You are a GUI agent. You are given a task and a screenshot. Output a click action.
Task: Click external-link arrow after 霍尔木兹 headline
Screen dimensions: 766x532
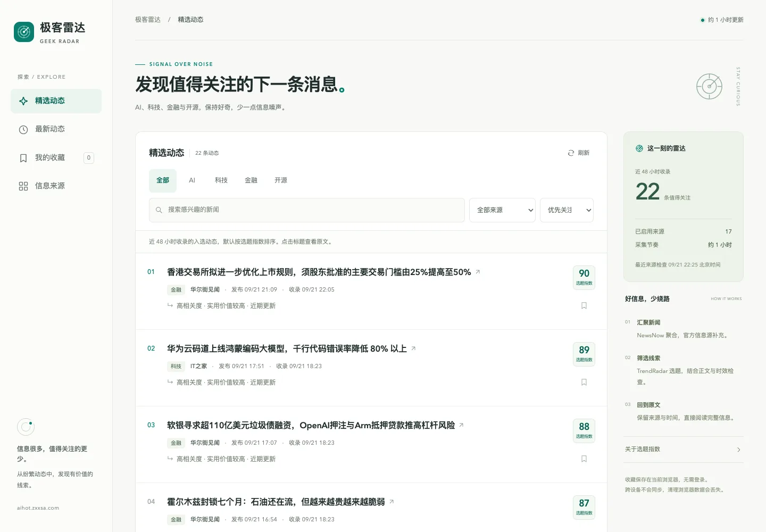click(x=392, y=502)
